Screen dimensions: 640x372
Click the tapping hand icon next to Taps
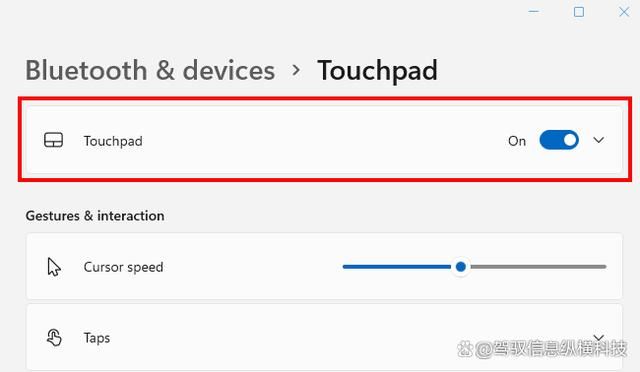(54, 338)
